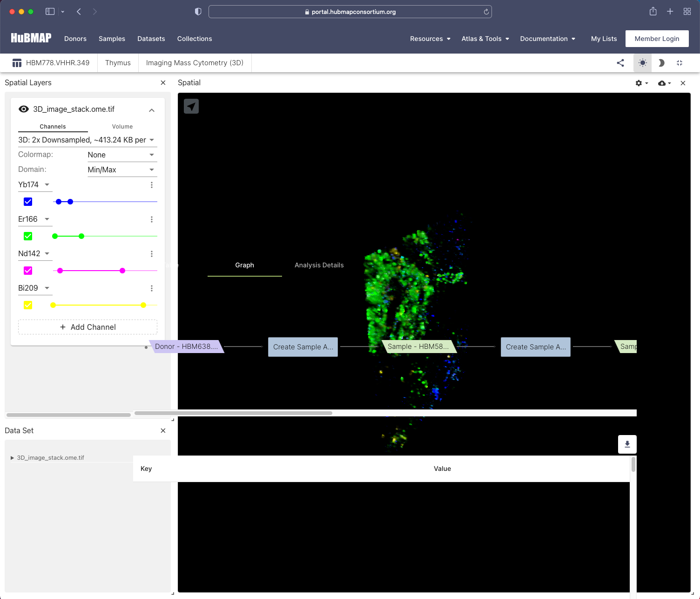
Task: Click the Member Login button
Action: coord(657,39)
